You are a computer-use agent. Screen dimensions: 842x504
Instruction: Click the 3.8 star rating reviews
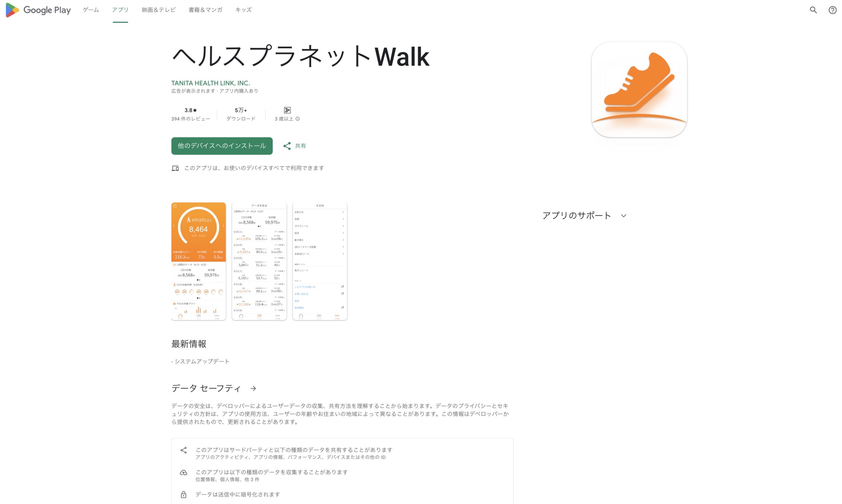(191, 114)
